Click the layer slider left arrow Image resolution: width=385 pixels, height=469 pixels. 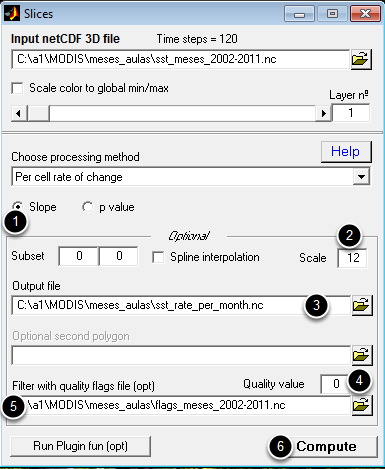(x=19, y=113)
